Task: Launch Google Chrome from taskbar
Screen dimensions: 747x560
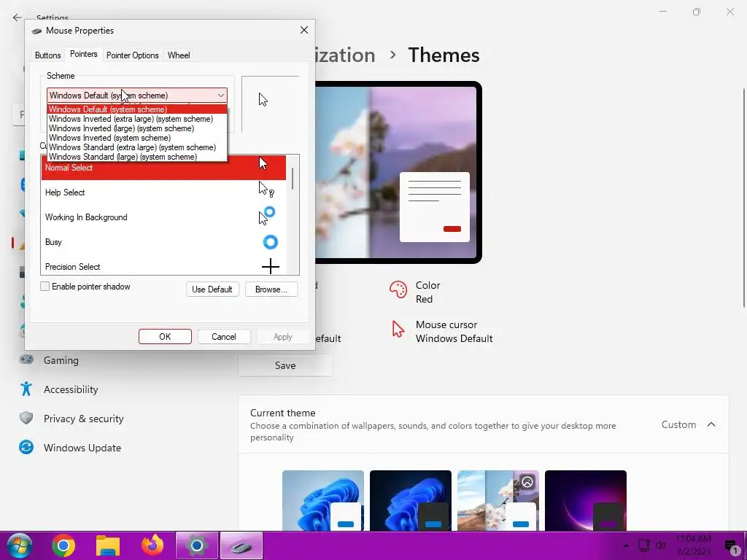Action: (63, 545)
